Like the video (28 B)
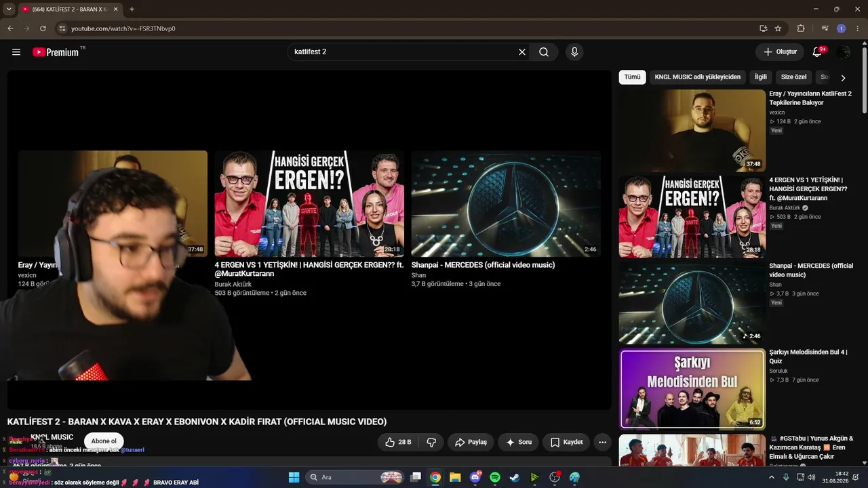Viewport: 868px width, 488px height. coord(398,442)
